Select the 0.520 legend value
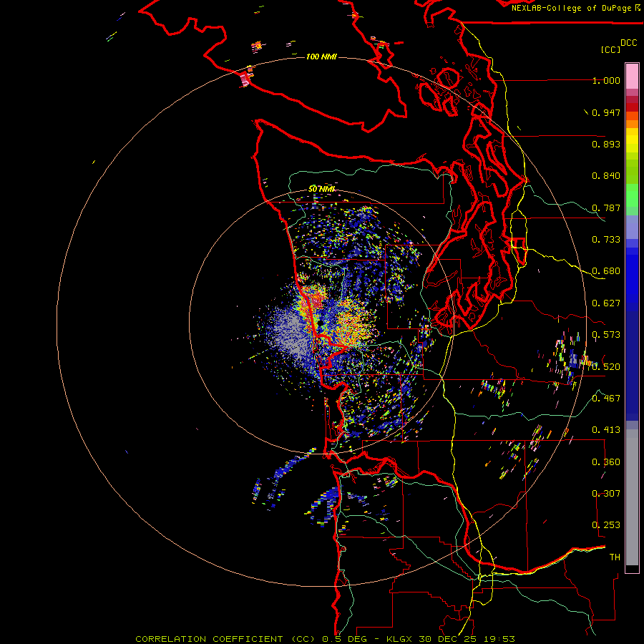 pos(606,367)
